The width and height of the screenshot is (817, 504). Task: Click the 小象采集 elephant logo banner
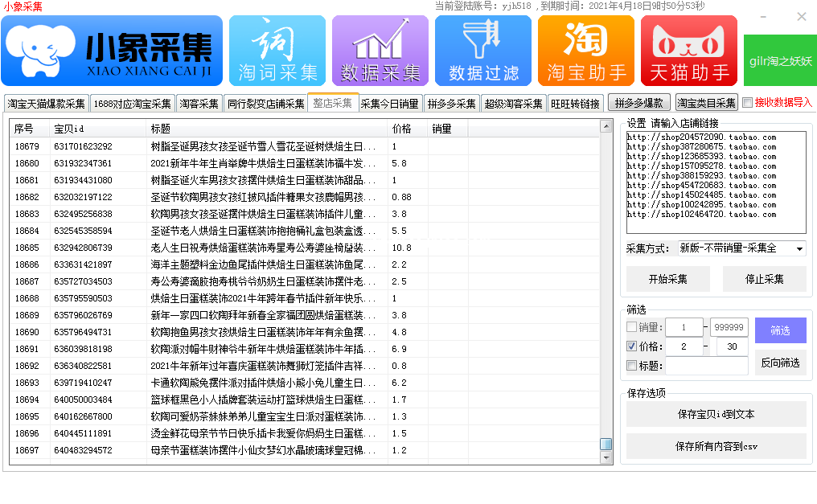point(112,51)
